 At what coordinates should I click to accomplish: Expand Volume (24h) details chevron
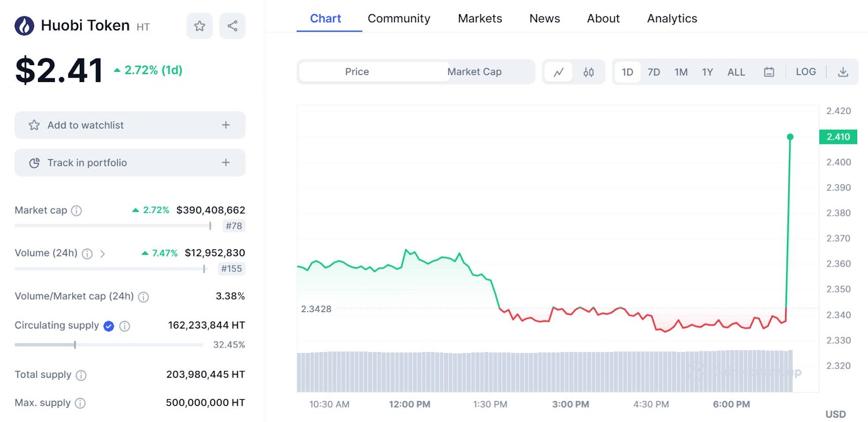coord(103,254)
